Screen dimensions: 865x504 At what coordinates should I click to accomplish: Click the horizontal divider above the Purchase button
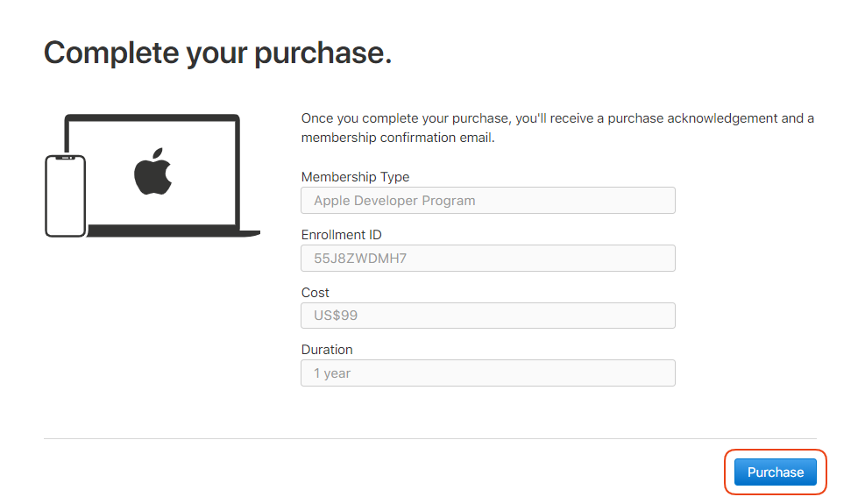(429, 438)
